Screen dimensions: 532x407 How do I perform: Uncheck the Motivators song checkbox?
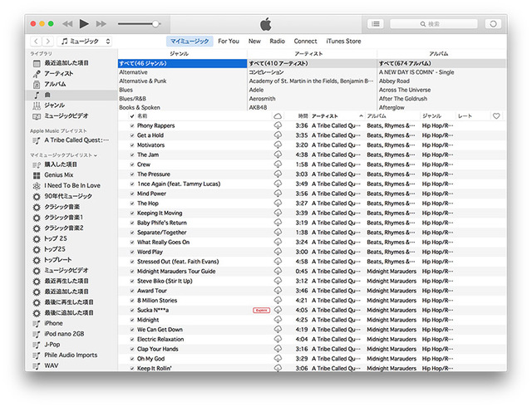tap(131, 145)
